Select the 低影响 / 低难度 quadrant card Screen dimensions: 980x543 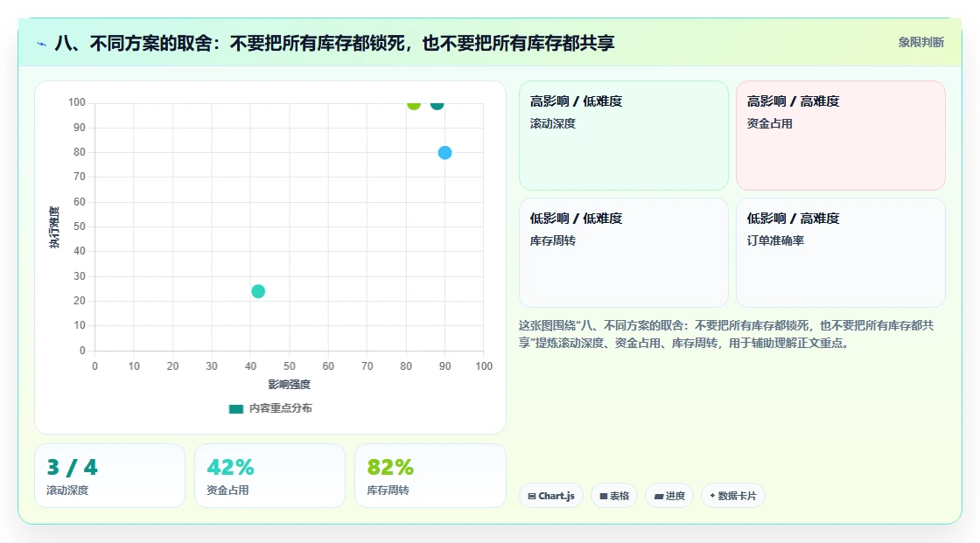624,253
